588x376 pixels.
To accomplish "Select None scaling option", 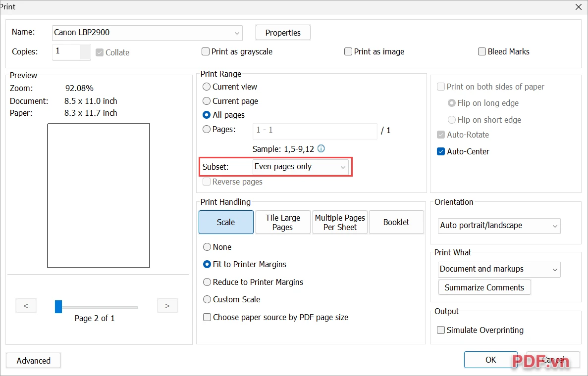I will click(207, 247).
